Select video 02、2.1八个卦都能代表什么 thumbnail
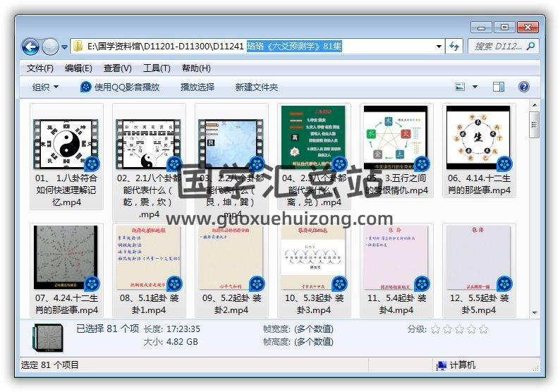 click(x=148, y=144)
